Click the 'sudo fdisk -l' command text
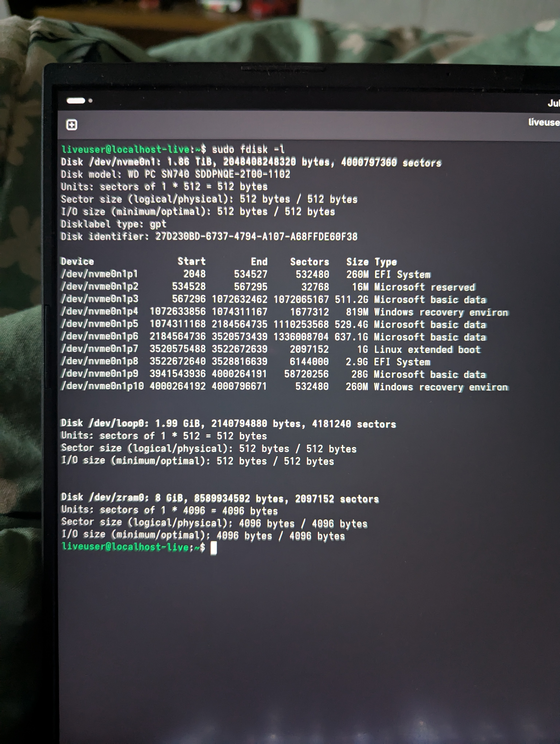This screenshot has height=744, width=560. tap(248, 149)
